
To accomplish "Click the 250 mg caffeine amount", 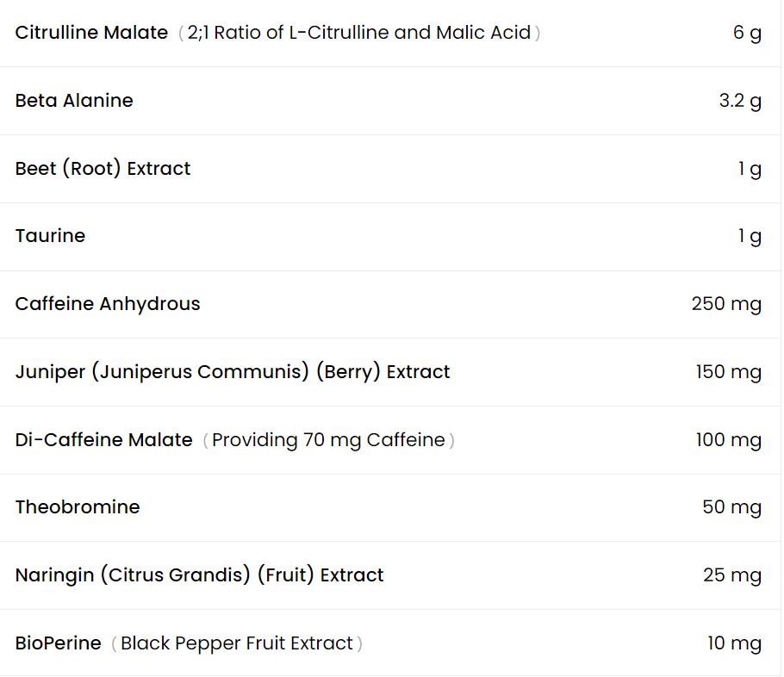I will pyautogui.click(x=726, y=304).
